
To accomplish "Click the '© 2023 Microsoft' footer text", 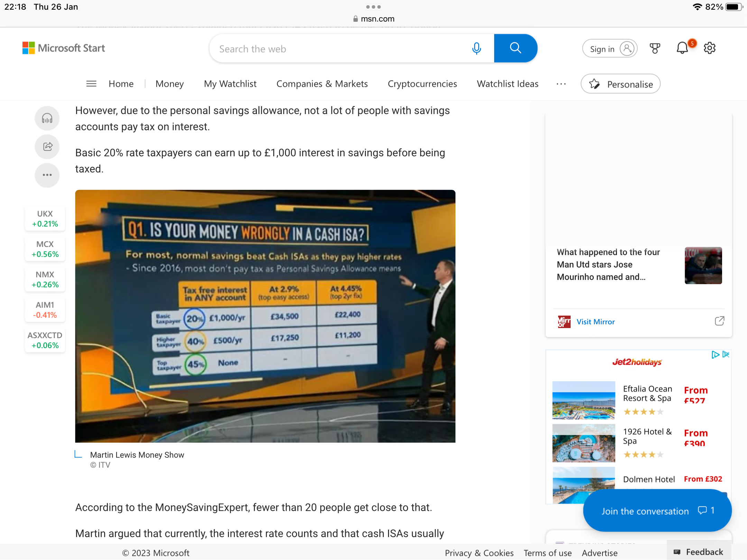I will pyautogui.click(x=156, y=553).
